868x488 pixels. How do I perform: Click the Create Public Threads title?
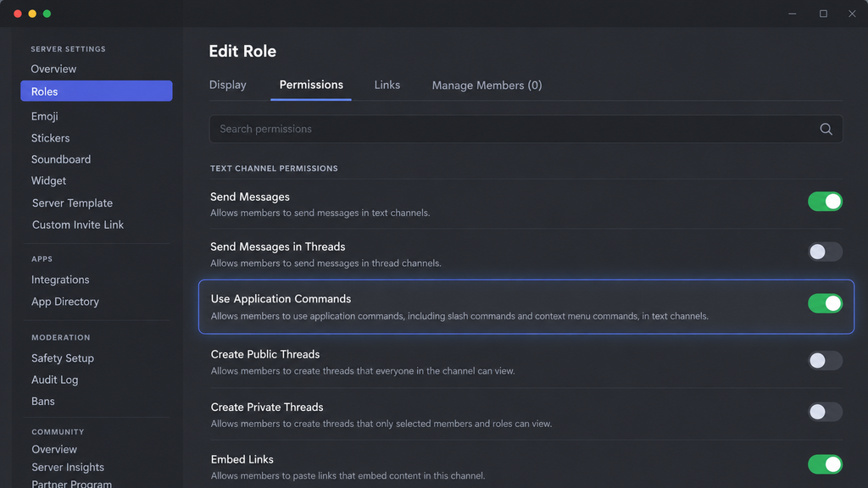coord(265,354)
